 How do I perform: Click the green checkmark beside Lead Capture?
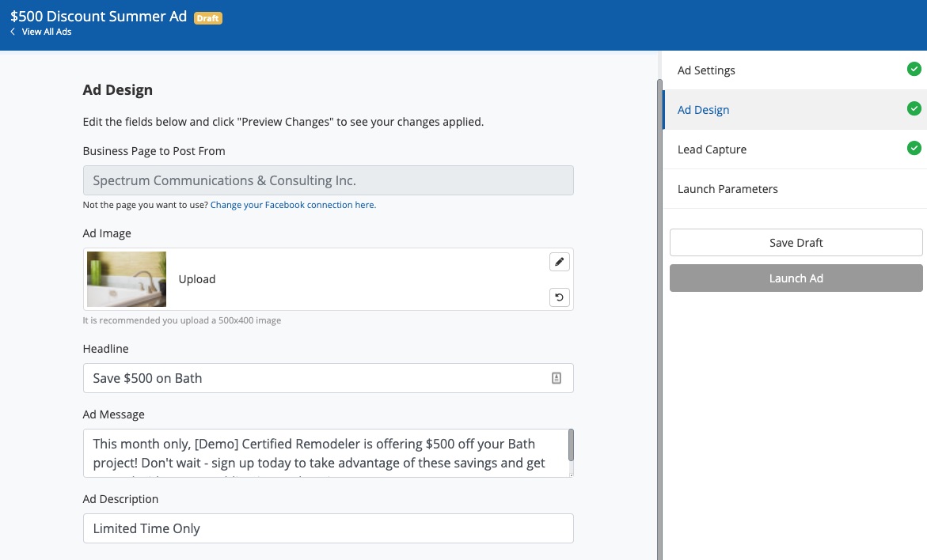pyautogui.click(x=914, y=149)
